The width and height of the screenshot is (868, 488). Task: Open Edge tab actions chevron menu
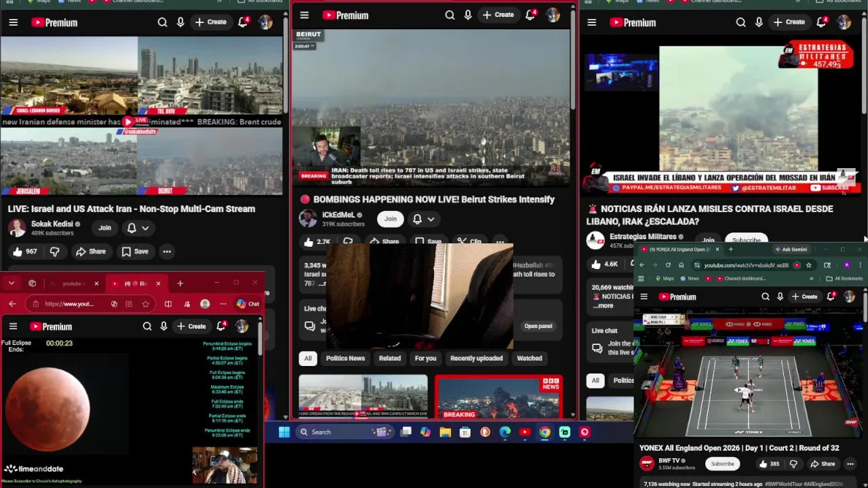(12, 283)
